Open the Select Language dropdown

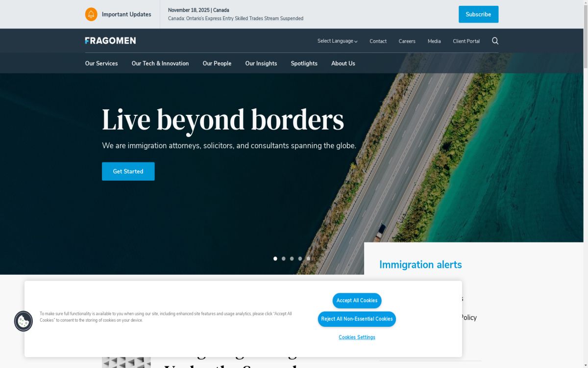click(337, 41)
